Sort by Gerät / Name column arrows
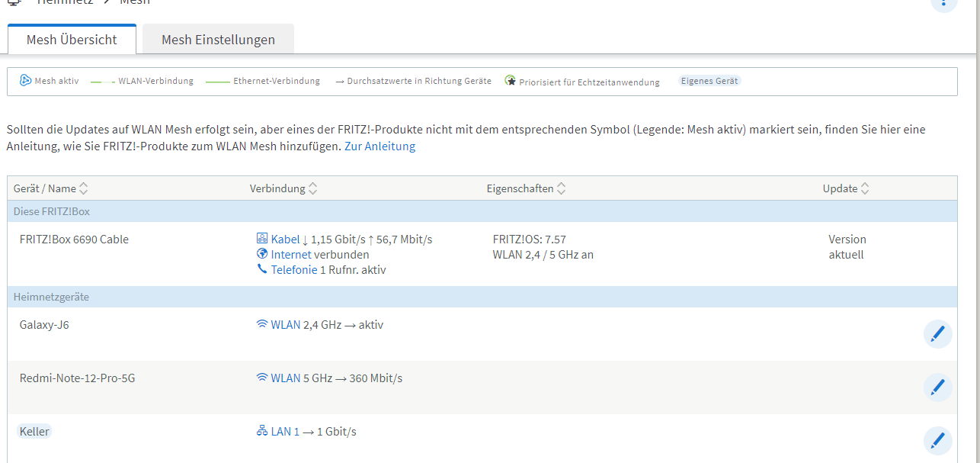 point(84,188)
